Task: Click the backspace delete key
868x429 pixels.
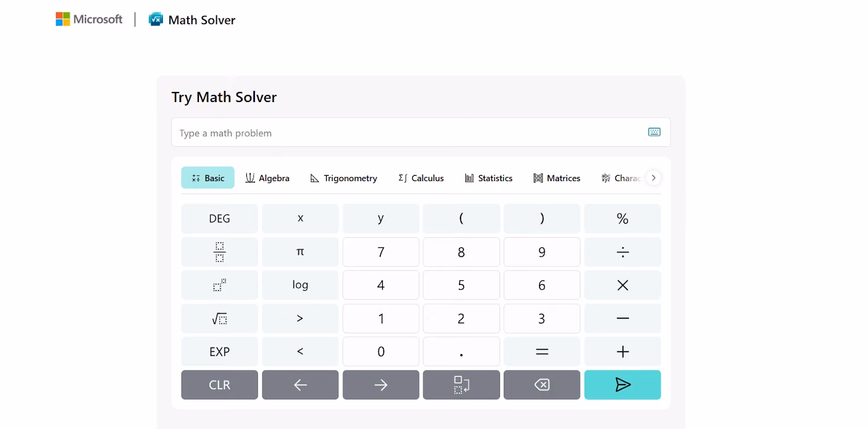Action: [x=542, y=385]
